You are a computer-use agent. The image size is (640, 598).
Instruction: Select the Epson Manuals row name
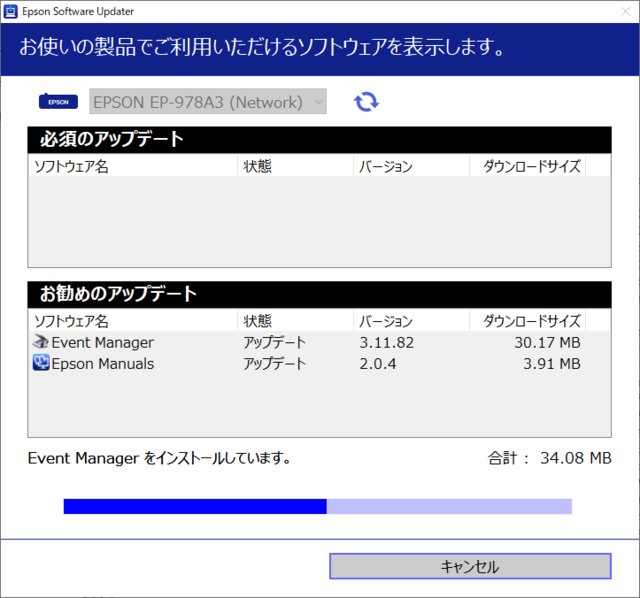click(102, 364)
